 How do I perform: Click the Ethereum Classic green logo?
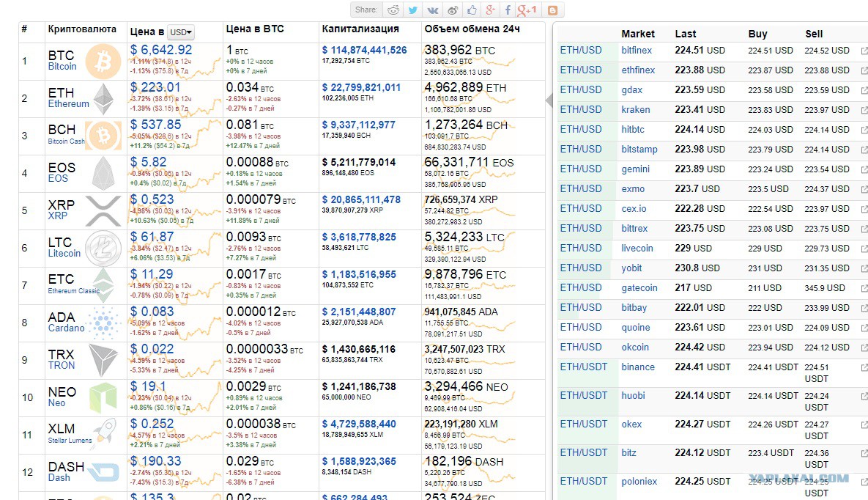pyautogui.click(x=103, y=285)
